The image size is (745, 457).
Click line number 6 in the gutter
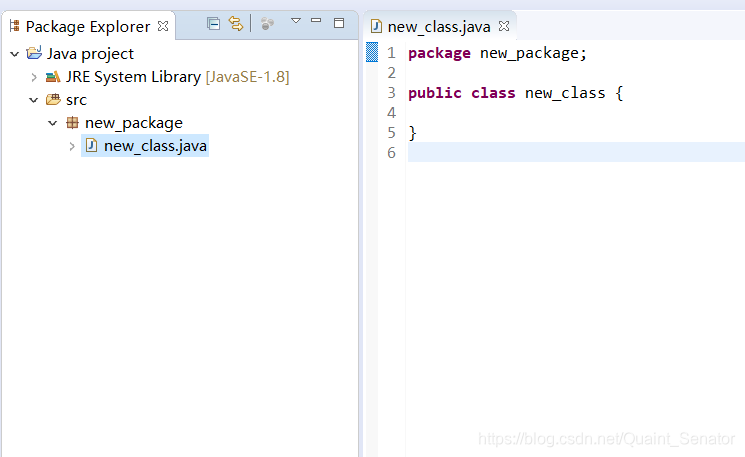pyautogui.click(x=391, y=152)
